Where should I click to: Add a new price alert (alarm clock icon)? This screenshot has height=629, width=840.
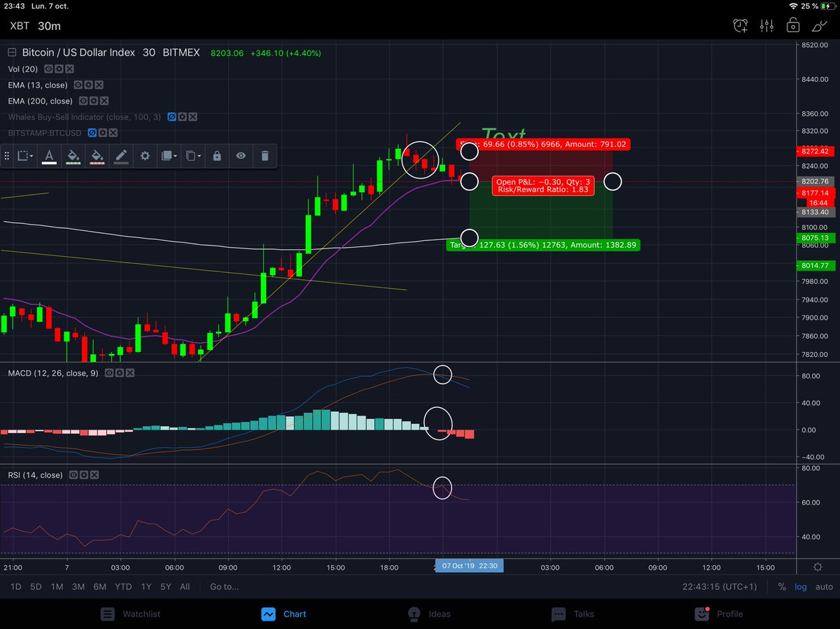pos(741,26)
